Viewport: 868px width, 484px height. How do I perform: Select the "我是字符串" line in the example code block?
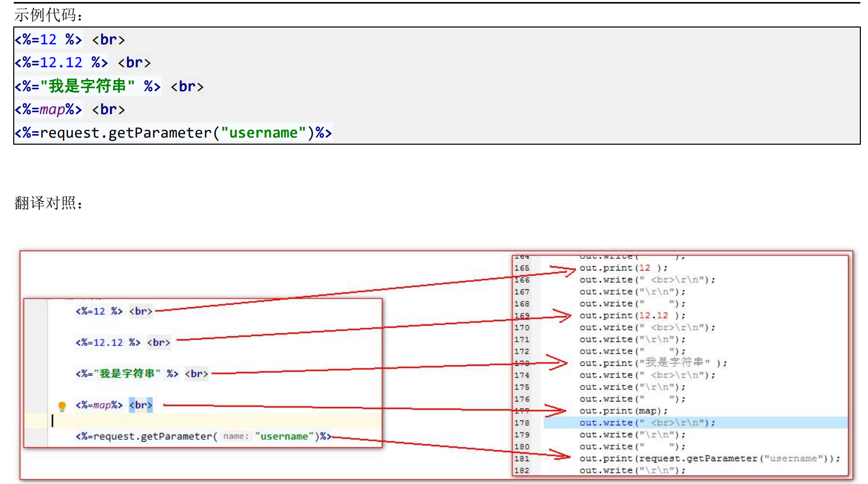click(109, 86)
